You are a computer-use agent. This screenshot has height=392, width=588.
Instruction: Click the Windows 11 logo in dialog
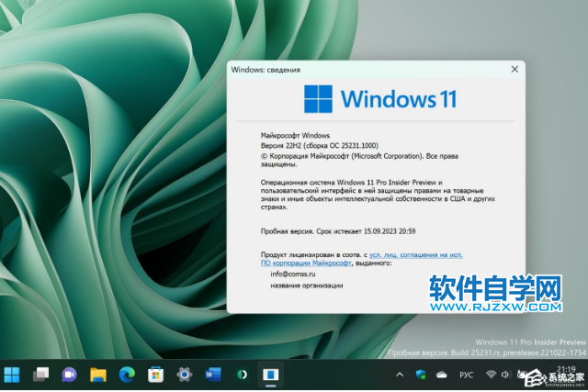click(380, 99)
